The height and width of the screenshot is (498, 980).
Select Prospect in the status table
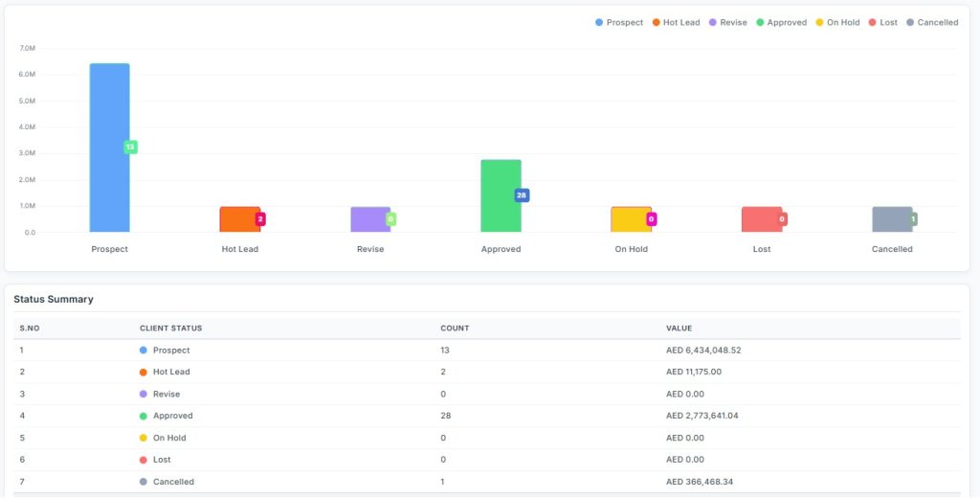(x=171, y=351)
